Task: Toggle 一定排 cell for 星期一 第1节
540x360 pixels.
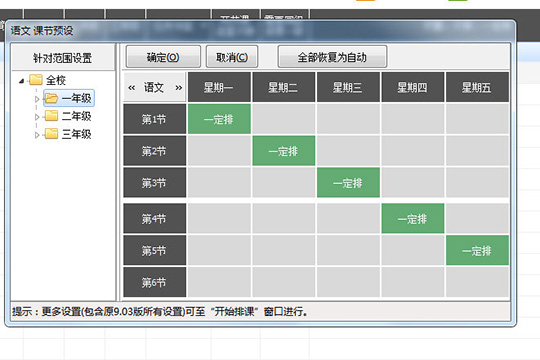Action: point(219,119)
